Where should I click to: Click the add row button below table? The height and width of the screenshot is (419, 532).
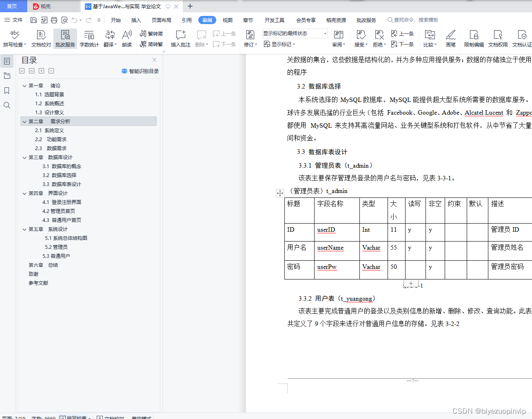pos(411,283)
